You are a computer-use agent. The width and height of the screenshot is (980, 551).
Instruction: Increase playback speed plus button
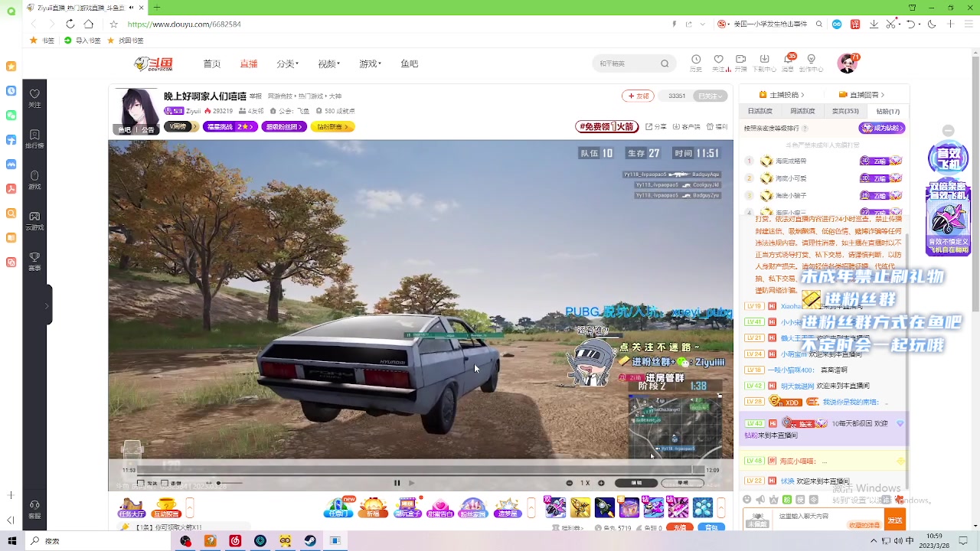[x=601, y=483]
